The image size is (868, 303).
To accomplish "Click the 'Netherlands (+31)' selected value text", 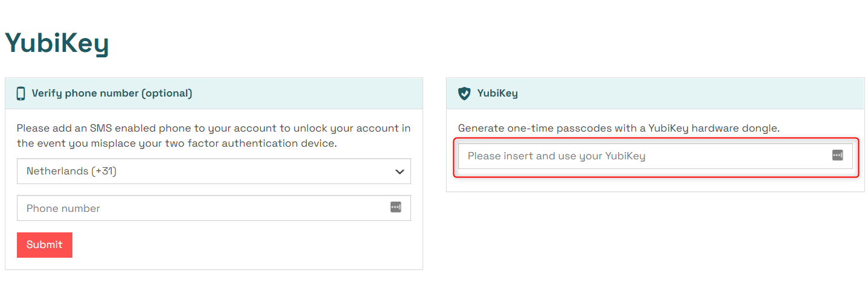I will (71, 171).
